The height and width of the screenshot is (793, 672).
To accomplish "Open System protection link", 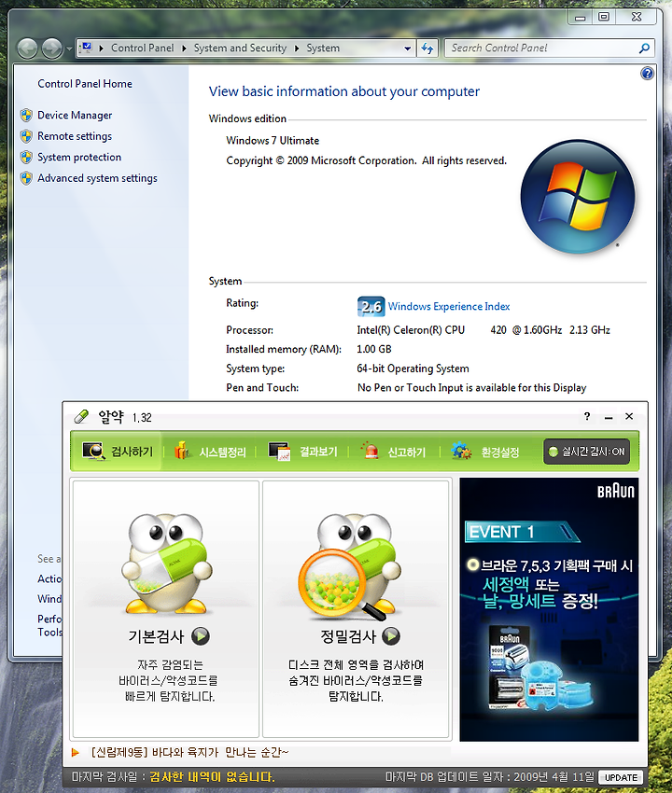I will pyautogui.click(x=79, y=158).
